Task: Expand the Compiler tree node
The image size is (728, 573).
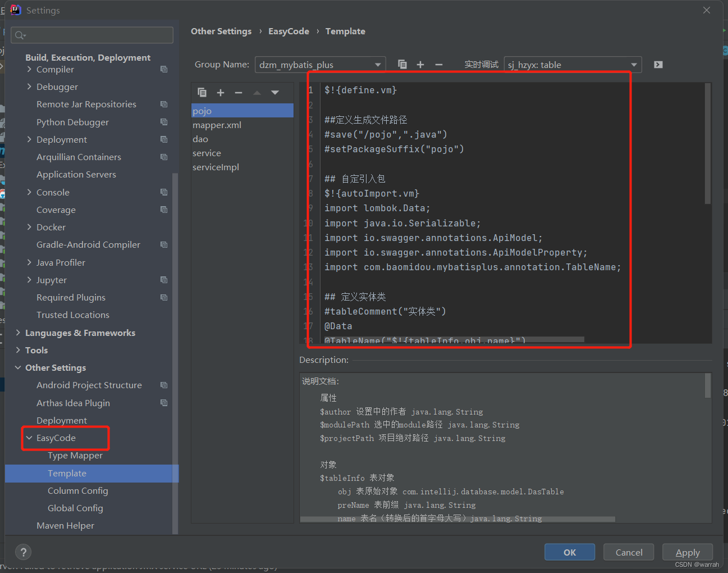Action: point(29,69)
